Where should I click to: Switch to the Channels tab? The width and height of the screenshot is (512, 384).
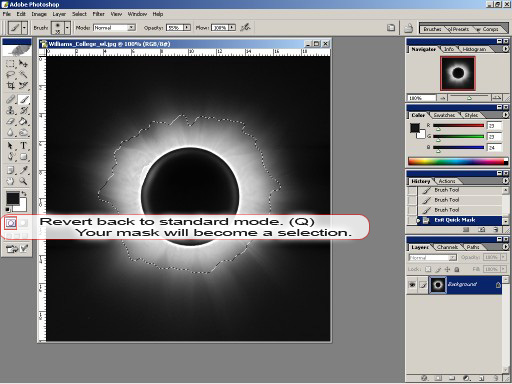coord(447,247)
